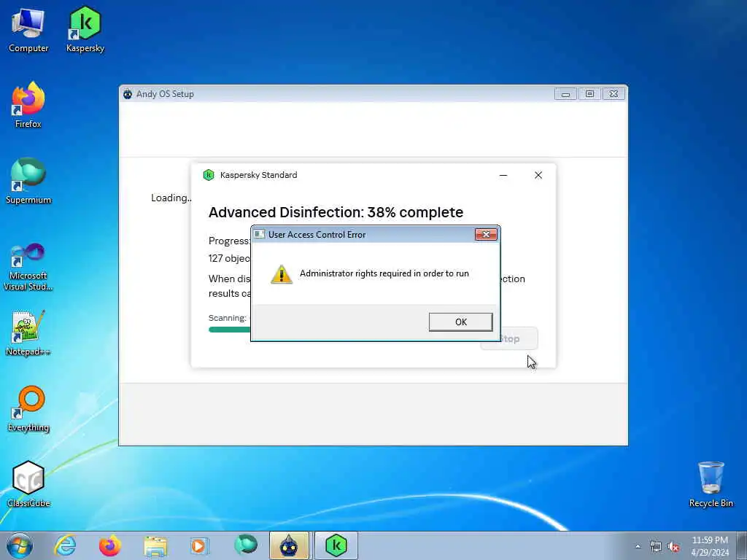Maximize the Andy OS Setup window
Screen dimensions: 747x560
[x=589, y=94]
